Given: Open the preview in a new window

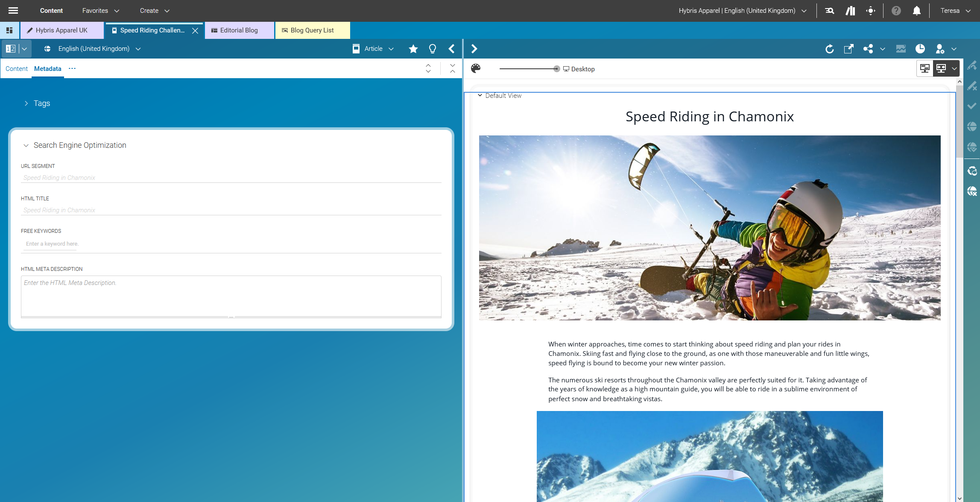Looking at the screenshot, I should [x=849, y=49].
